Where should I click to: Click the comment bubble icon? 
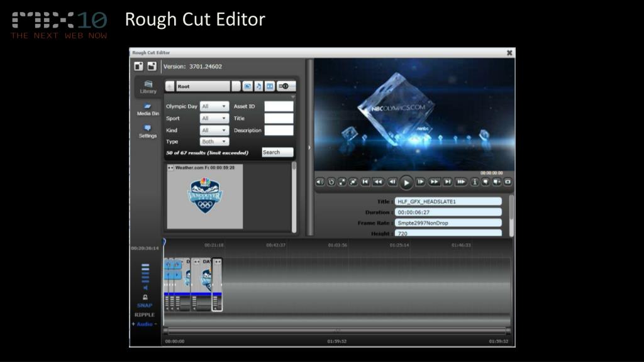pos(486,182)
